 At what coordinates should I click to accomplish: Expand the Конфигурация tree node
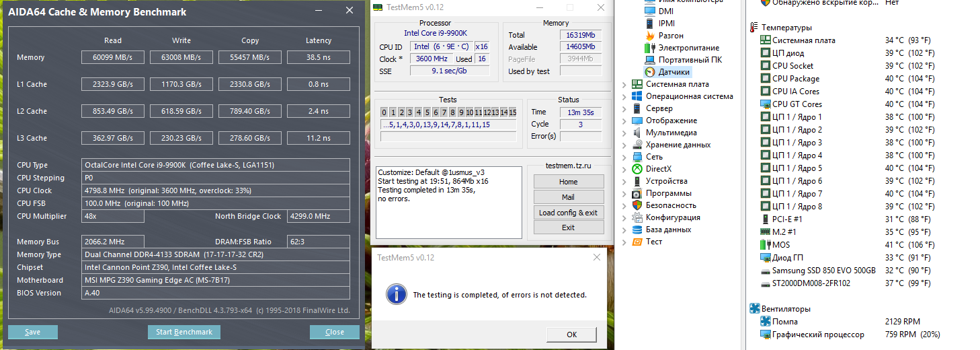point(625,218)
